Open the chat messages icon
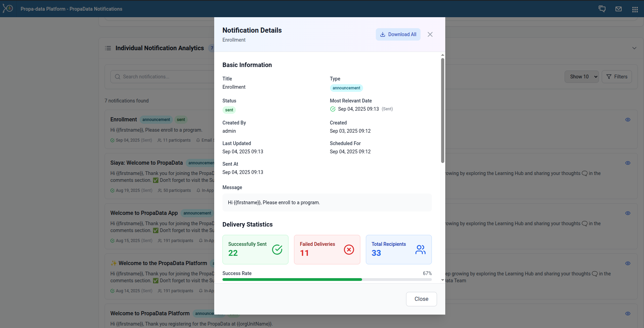644x328 pixels. pos(602,9)
